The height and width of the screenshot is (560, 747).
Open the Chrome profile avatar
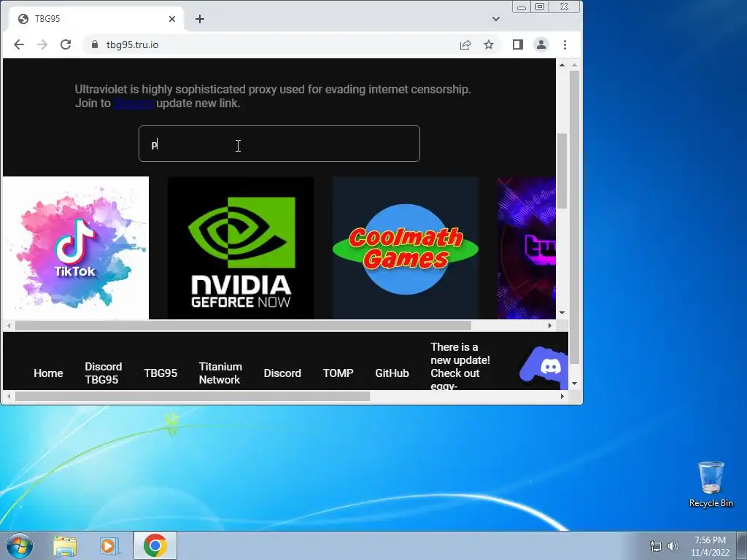[541, 44]
